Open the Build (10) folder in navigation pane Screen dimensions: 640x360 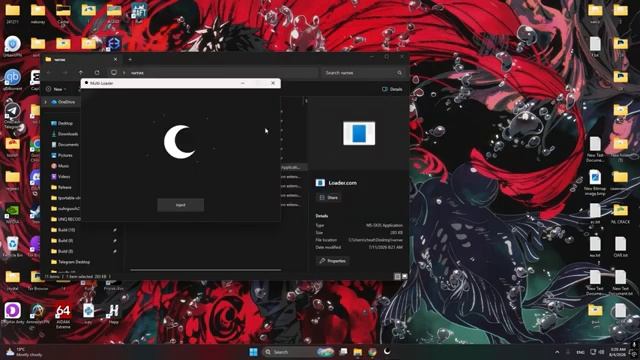(x=63, y=230)
